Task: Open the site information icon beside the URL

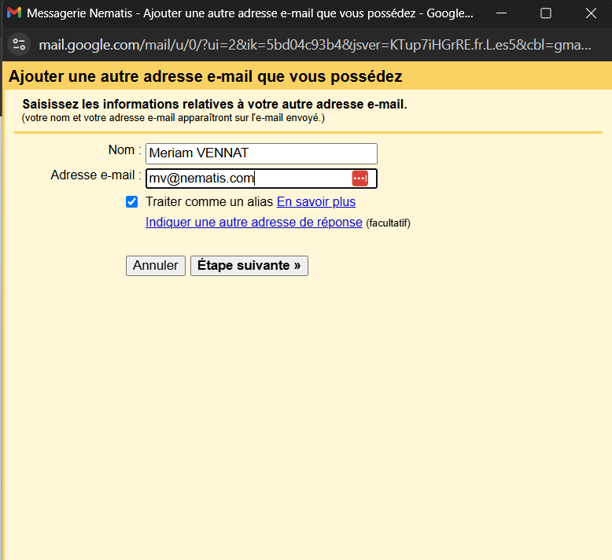Action: [19, 45]
